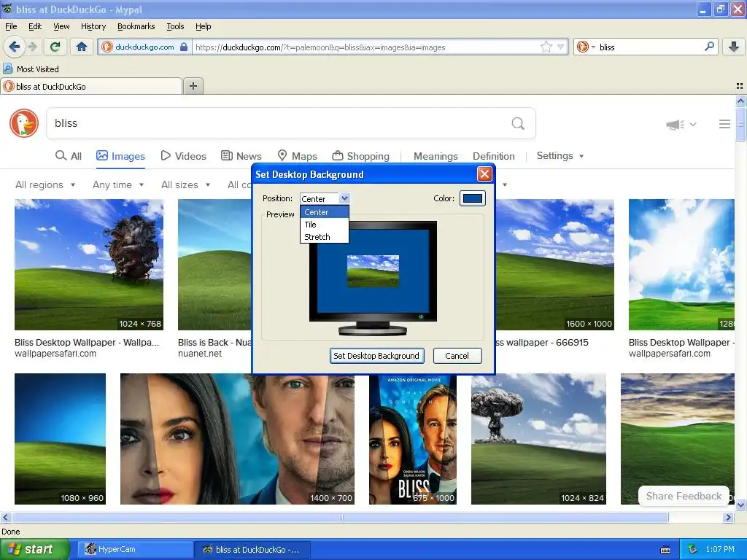747x560 pixels.
Task: Click the magnifier in browser search box
Action: (709, 47)
